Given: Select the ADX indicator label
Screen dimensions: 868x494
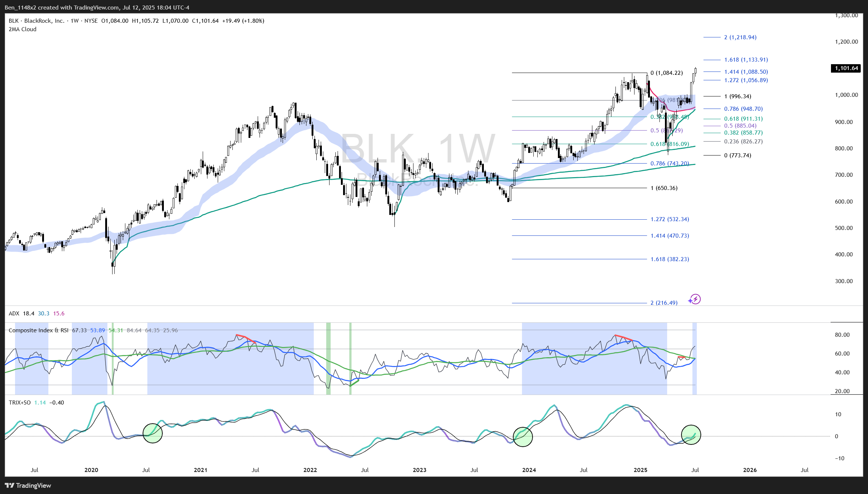Looking at the screenshot, I should [14, 314].
